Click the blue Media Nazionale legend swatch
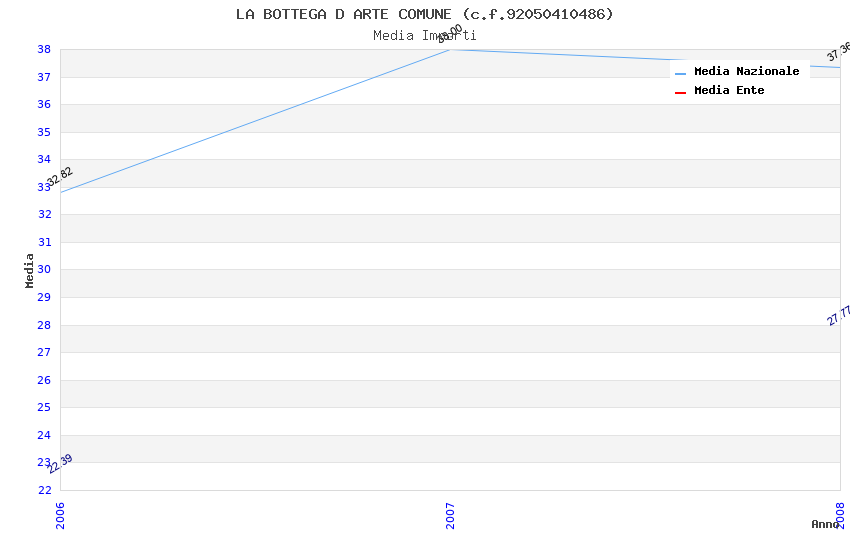 (x=680, y=74)
